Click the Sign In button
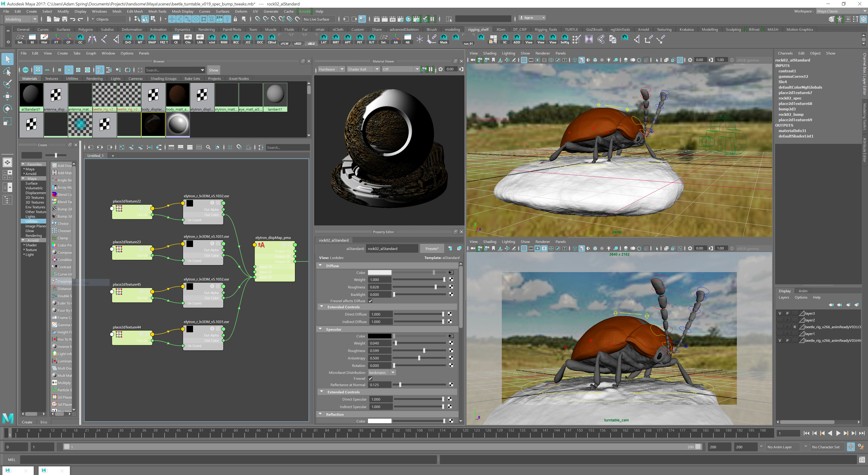Image resolution: width=868 pixels, height=475 pixels. pos(532,18)
